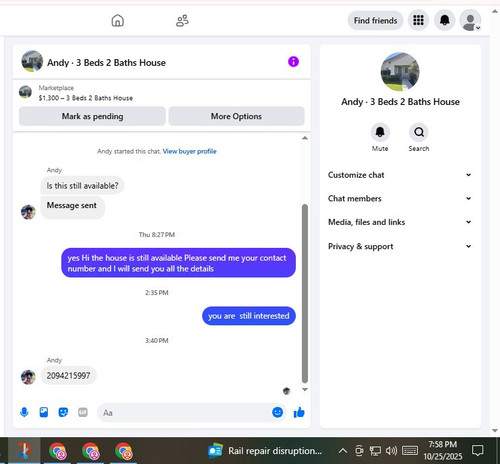Viewport: 500px width, 464px height.
Task: Click the message input field Aa
Action: click(x=192, y=413)
